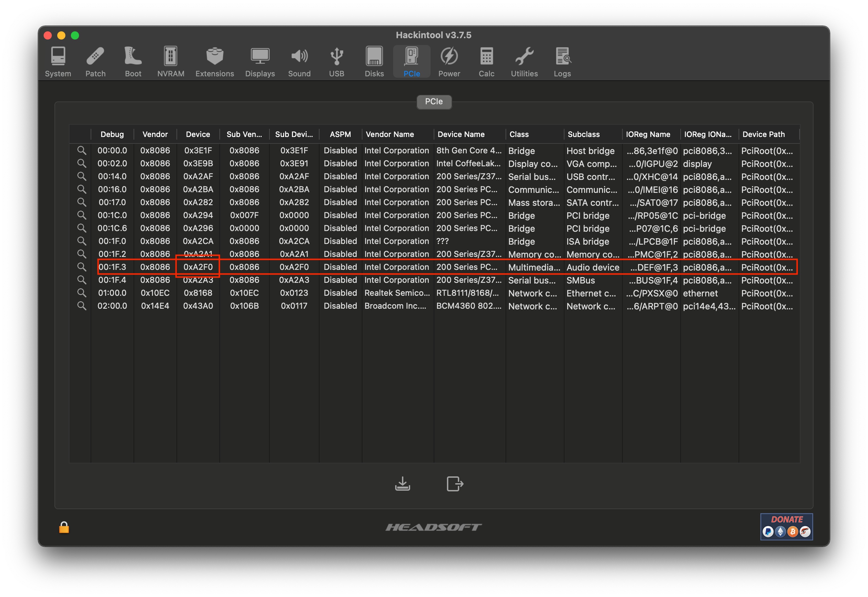Open the Patch tool
This screenshot has width=868, height=597.
coord(95,62)
